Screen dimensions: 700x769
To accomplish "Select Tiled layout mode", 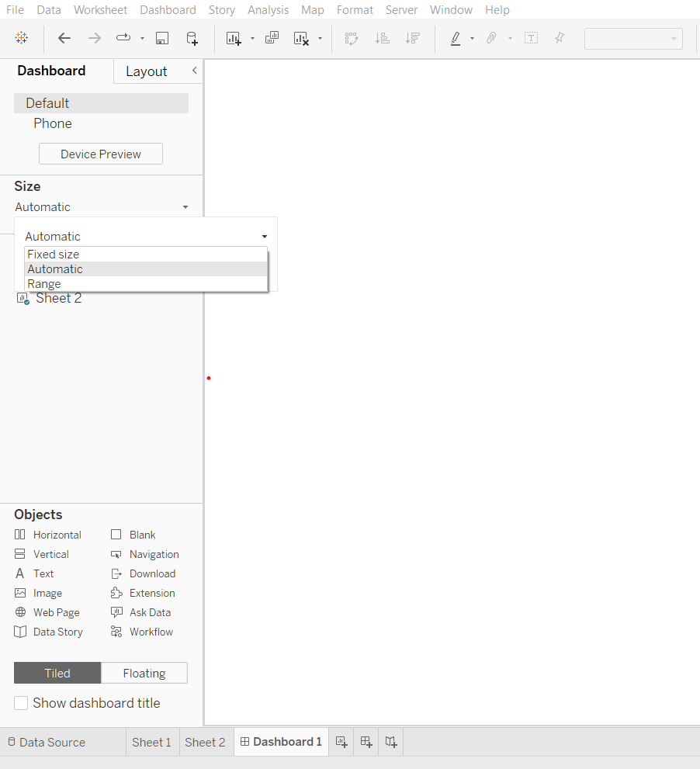I will coord(57,673).
